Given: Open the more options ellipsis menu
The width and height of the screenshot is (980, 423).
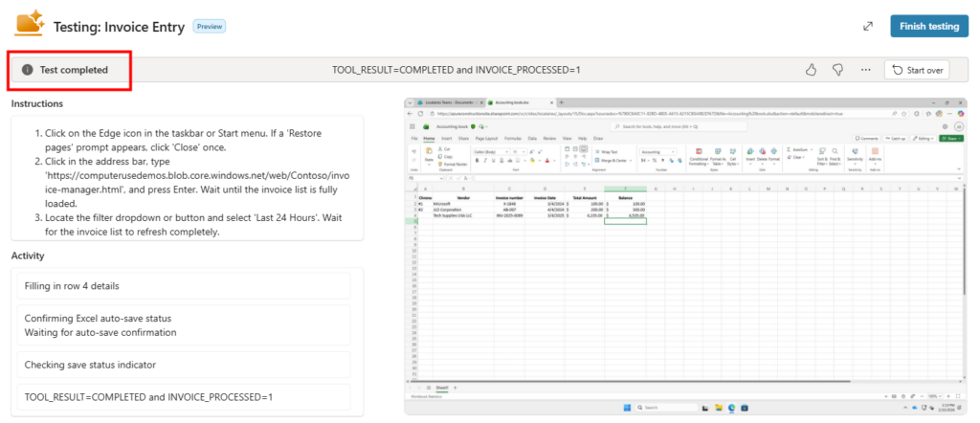Looking at the screenshot, I should point(865,70).
